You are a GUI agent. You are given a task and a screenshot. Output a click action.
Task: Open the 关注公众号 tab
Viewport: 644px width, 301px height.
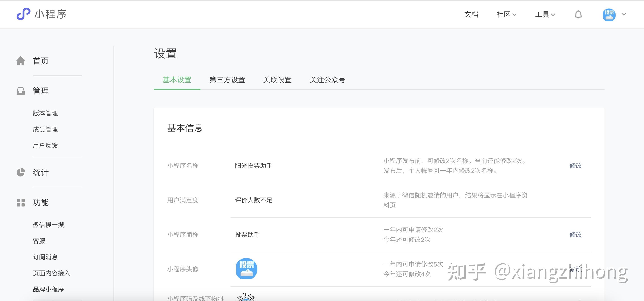point(328,80)
